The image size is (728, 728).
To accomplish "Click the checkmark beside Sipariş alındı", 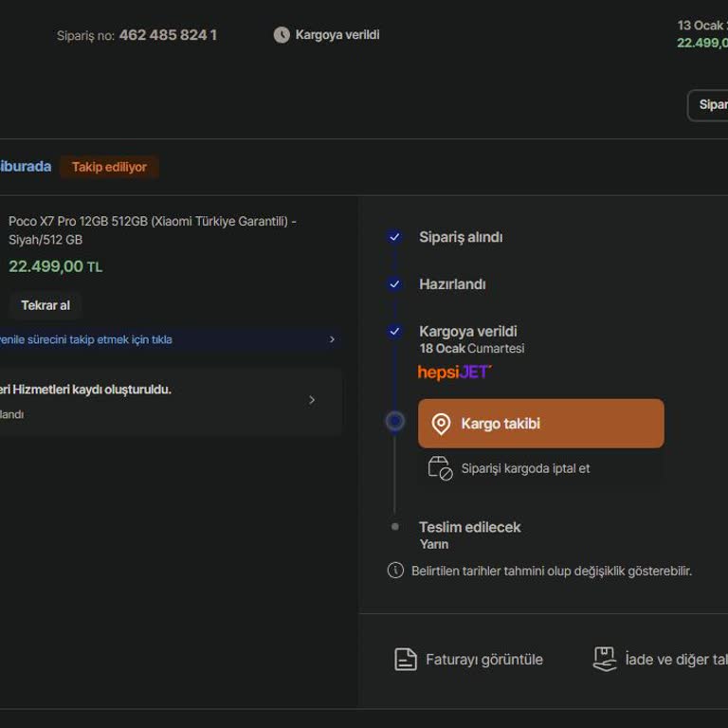I will click(394, 237).
